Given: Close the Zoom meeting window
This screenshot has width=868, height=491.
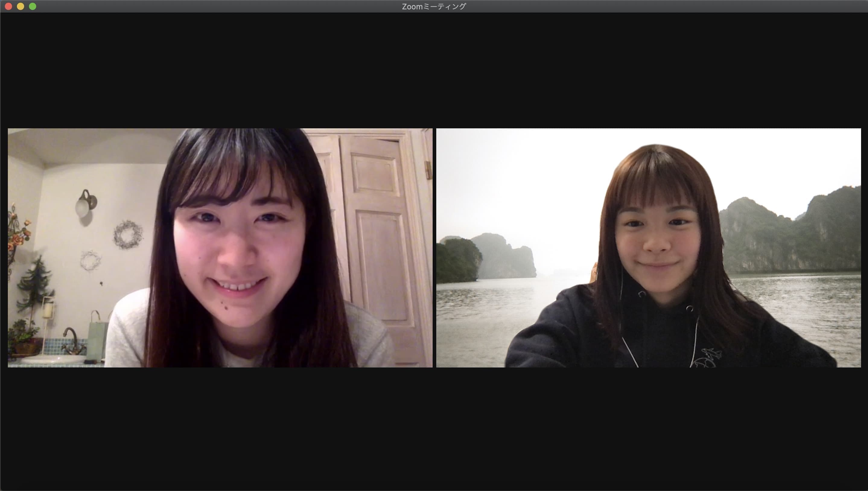Looking at the screenshot, I should 8,6.
